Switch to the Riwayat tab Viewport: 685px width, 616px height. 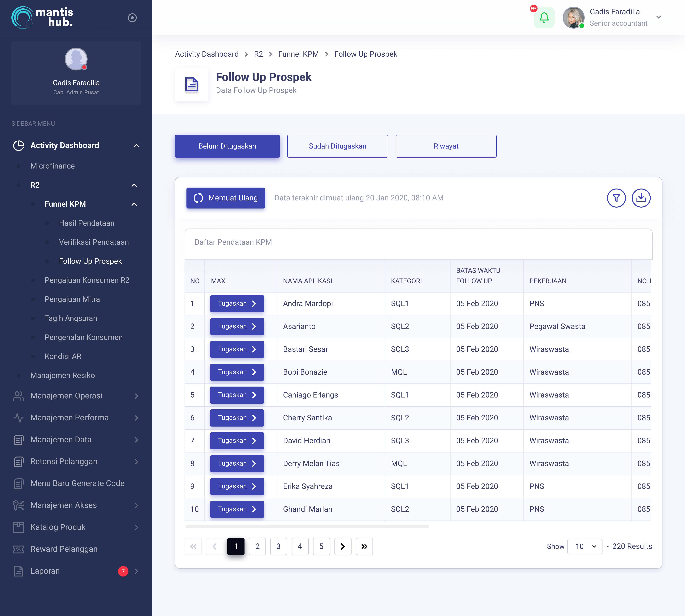(446, 146)
